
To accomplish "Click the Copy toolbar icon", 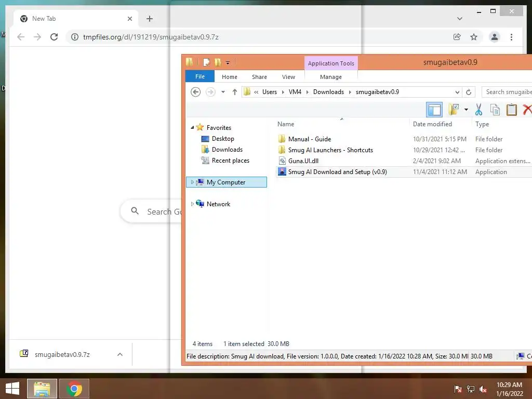I will [x=495, y=110].
